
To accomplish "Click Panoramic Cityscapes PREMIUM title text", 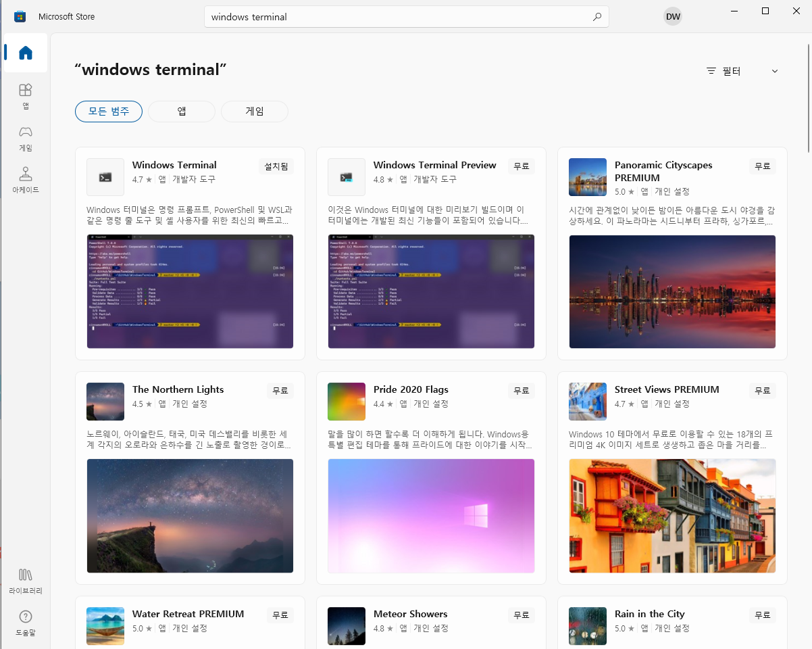I will [663, 171].
